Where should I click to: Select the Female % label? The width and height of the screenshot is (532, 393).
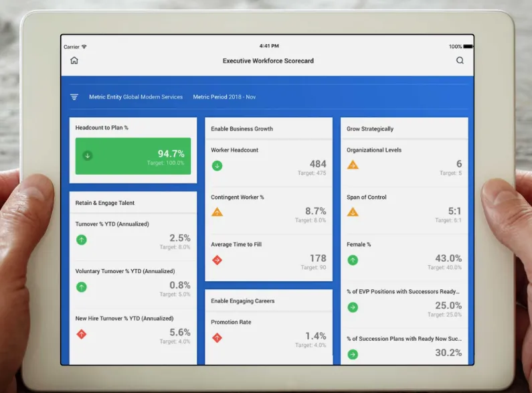coord(359,244)
